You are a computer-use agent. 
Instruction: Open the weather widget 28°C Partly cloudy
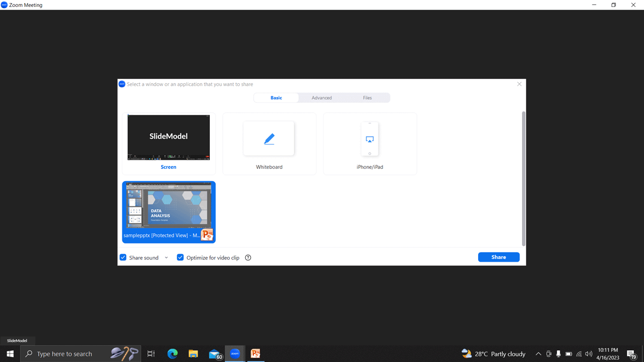[x=493, y=354]
